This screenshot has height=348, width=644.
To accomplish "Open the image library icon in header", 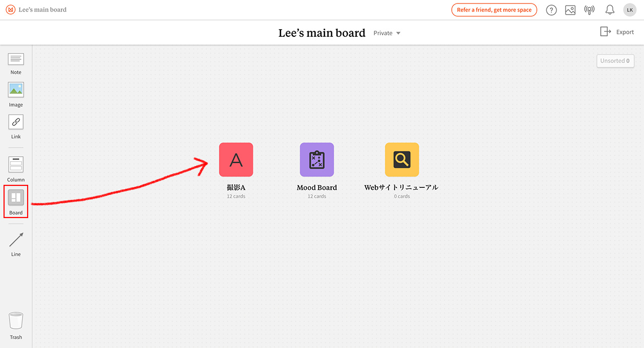I will pos(570,10).
